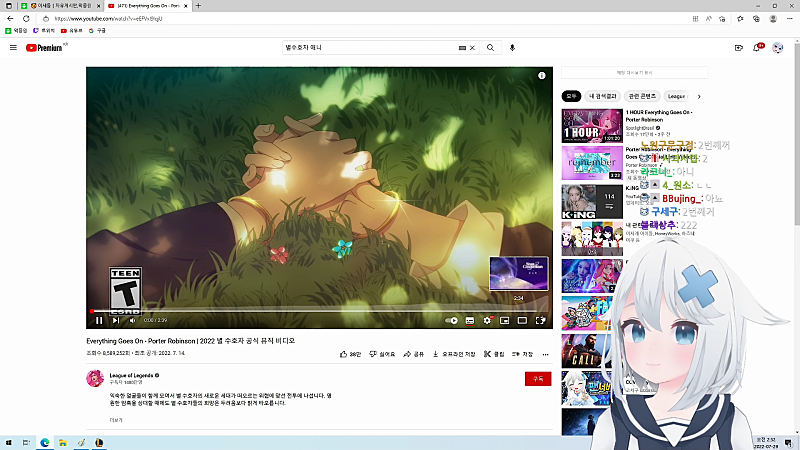Image resolution: width=800 pixels, height=450 pixels.
Task: Select the third filter chip
Action: pos(642,96)
